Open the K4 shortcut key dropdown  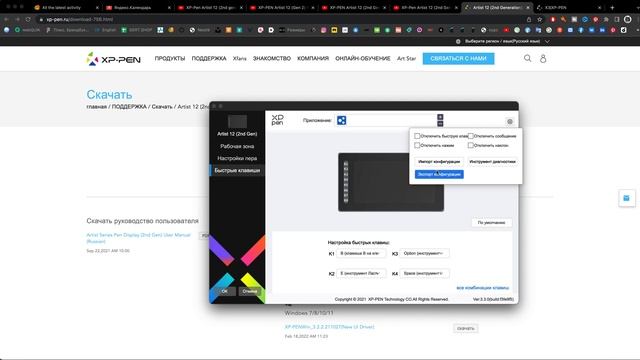click(x=424, y=273)
